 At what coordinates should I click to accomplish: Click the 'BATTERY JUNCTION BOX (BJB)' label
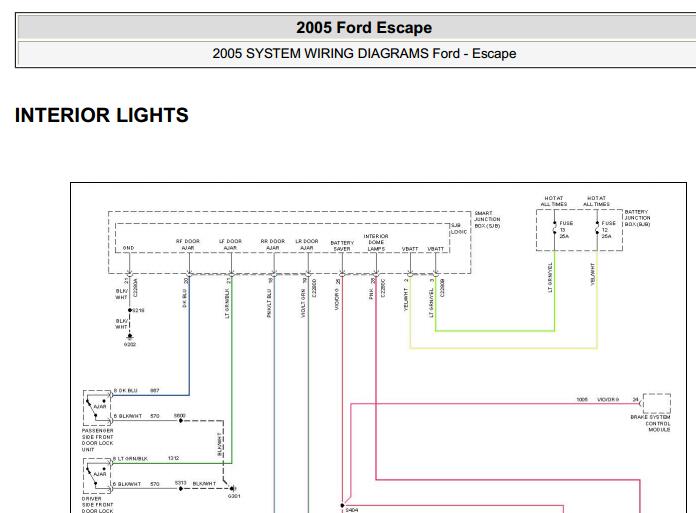point(637,218)
